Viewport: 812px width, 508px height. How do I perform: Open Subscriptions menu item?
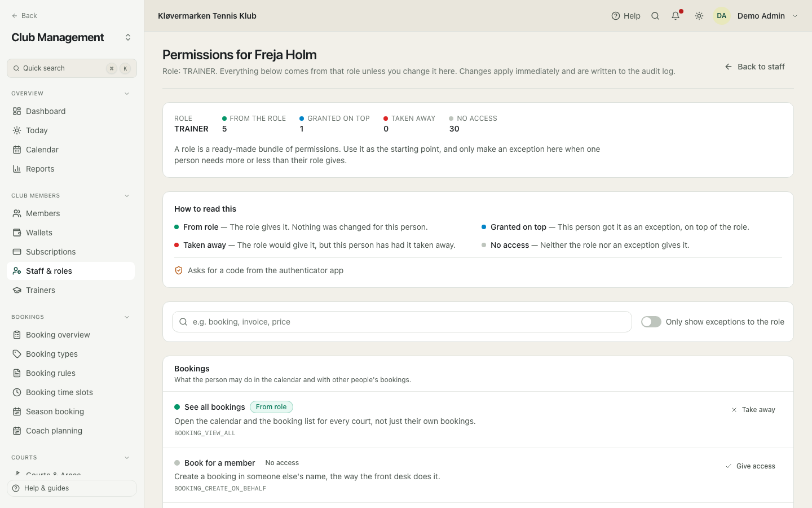pyautogui.click(x=70, y=252)
